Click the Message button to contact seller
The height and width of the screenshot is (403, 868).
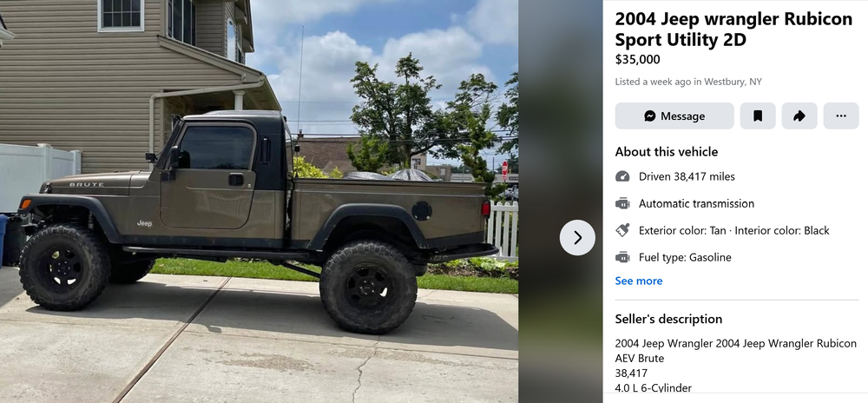tap(674, 116)
